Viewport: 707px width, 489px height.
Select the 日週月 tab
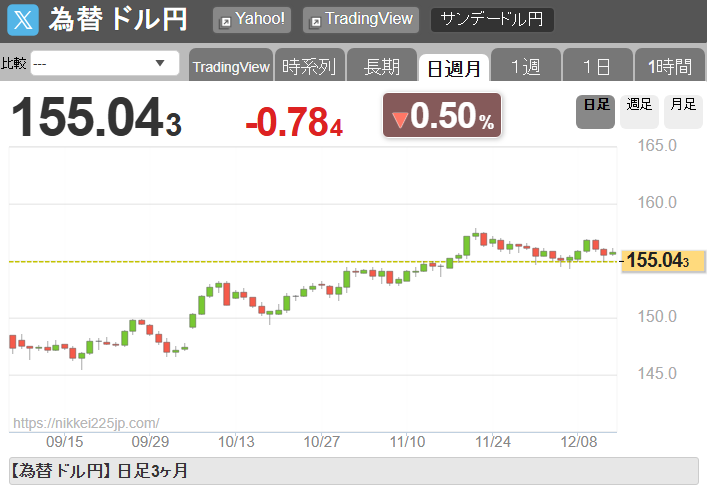coord(454,68)
